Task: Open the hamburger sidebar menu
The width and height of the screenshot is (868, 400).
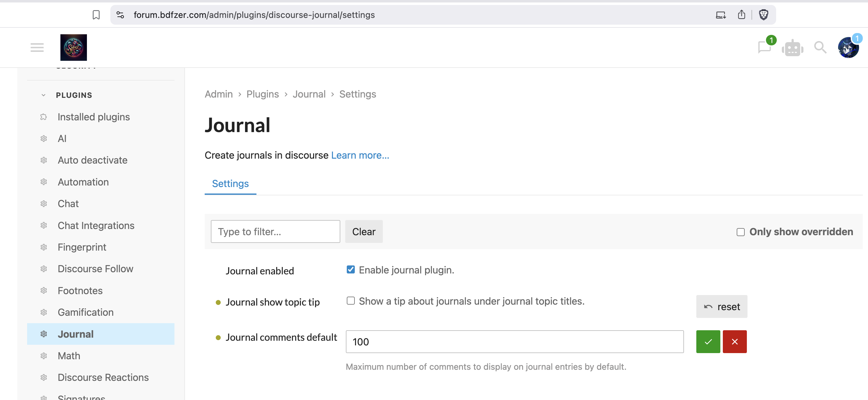Action: click(37, 47)
